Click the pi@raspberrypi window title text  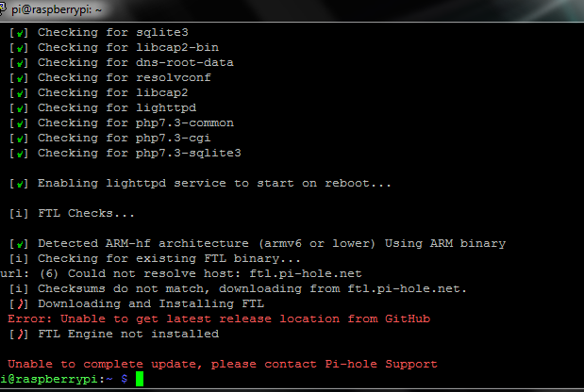coord(57,9)
